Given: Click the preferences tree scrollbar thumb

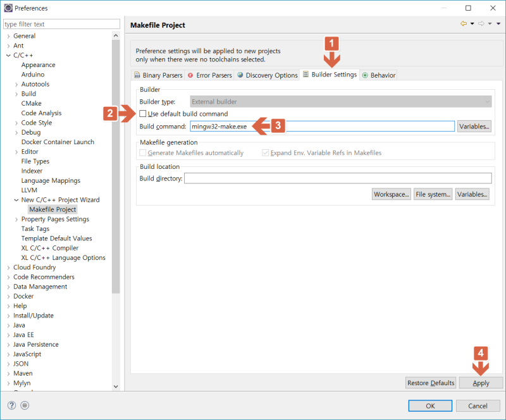Looking at the screenshot, I should point(116,166).
